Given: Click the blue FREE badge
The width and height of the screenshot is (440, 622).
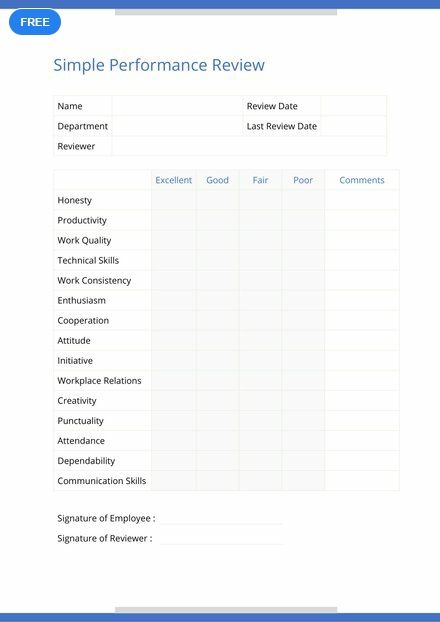Looking at the screenshot, I should pos(35,22).
